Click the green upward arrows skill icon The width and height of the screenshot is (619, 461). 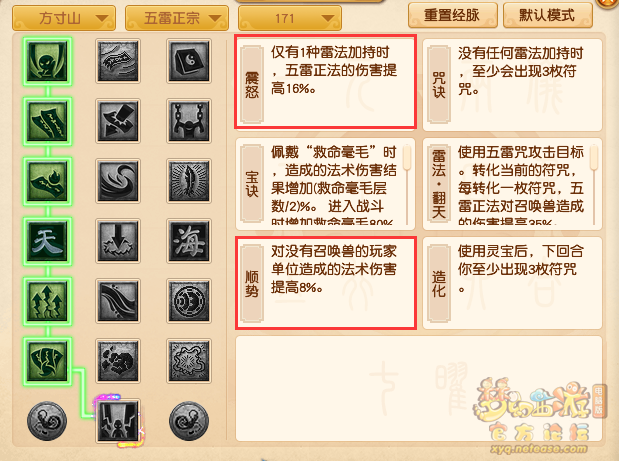pos(47,301)
